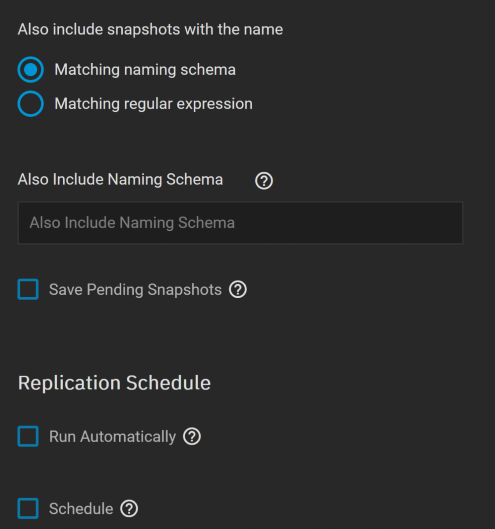Click the 'Save Pending Snapshots' label text
Screen dimensions: 495x529
[135, 290]
